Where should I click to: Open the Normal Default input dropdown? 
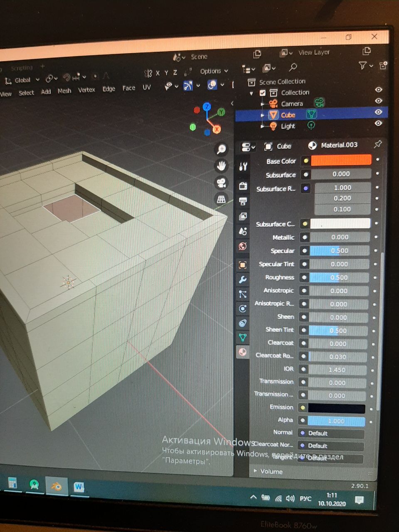(331, 433)
